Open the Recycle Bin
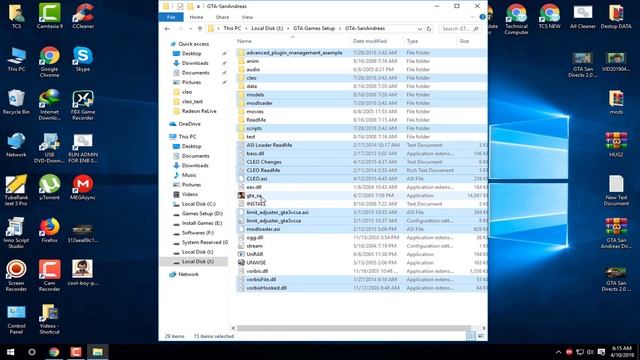 tap(16, 102)
